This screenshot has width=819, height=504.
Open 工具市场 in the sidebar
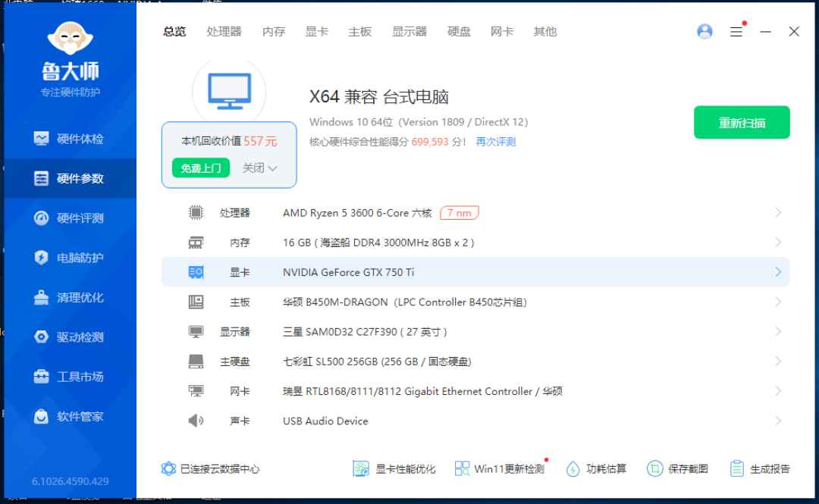(x=70, y=377)
